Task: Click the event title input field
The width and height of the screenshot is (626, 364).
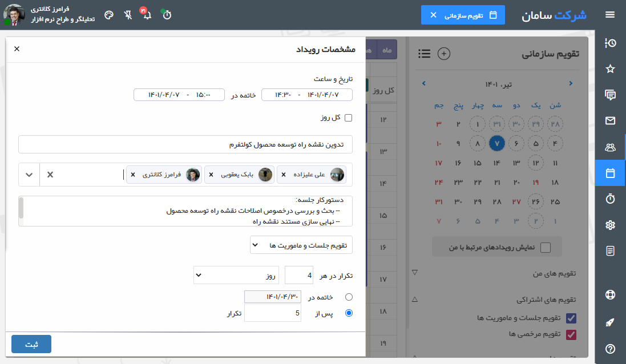Action: (x=185, y=144)
